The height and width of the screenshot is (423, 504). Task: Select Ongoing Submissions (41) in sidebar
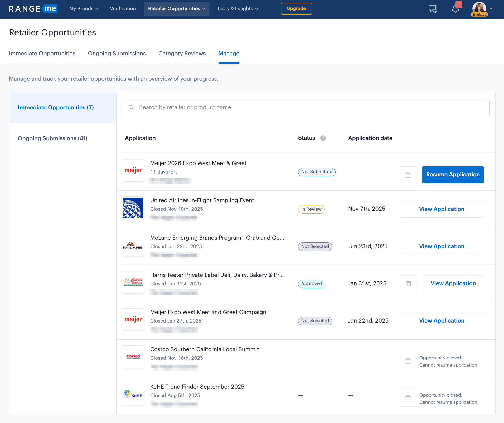pyautogui.click(x=52, y=138)
